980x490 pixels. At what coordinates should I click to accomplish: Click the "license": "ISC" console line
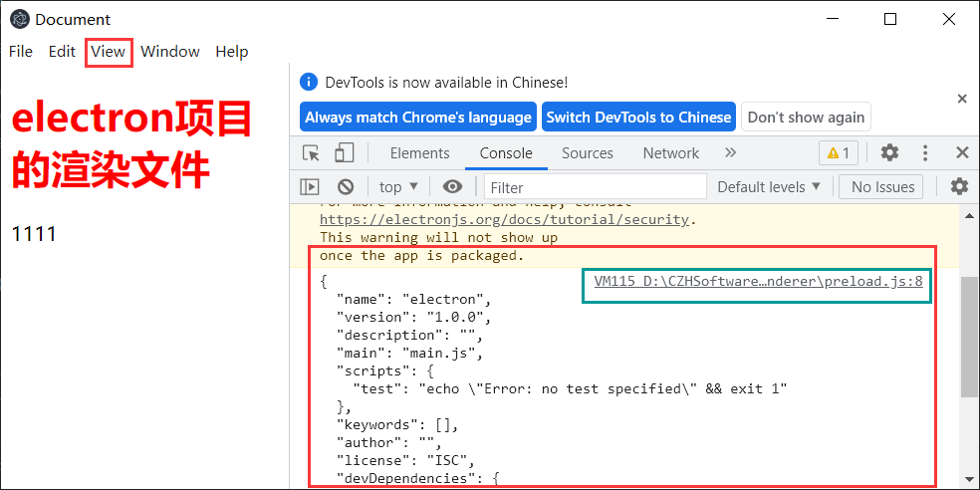pos(405,461)
